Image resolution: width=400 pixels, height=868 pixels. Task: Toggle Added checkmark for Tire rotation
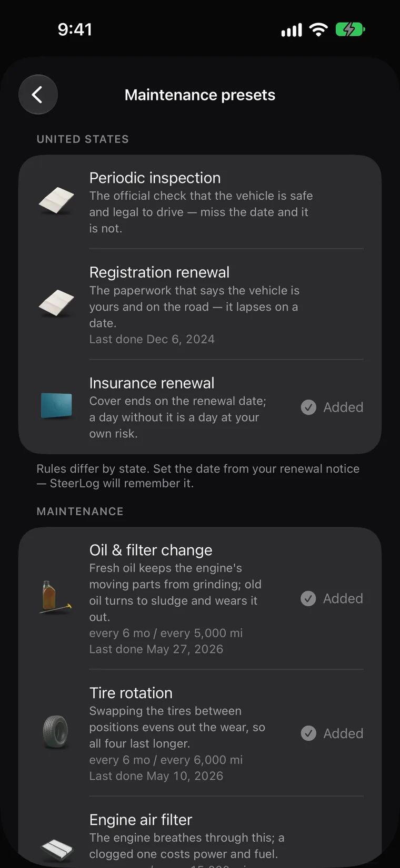click(x=332, y=733)
